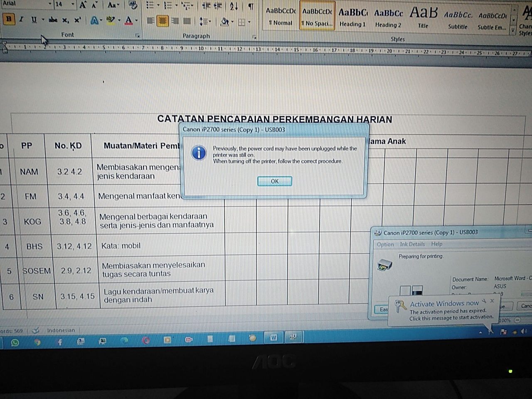This screenshot has height=399, width=532.
Task: Select the No Spacing style
Action: (x=317, y=16)
